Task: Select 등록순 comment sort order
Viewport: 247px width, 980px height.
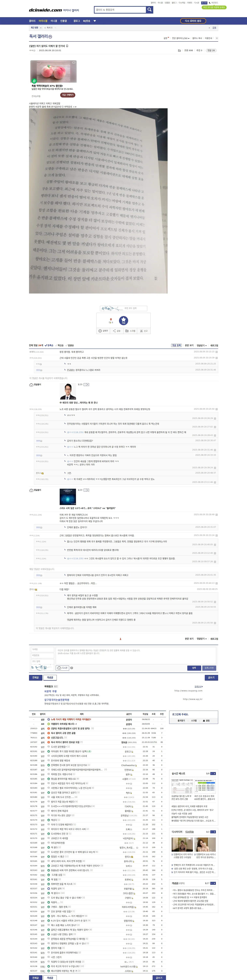Action: (49, 345)
